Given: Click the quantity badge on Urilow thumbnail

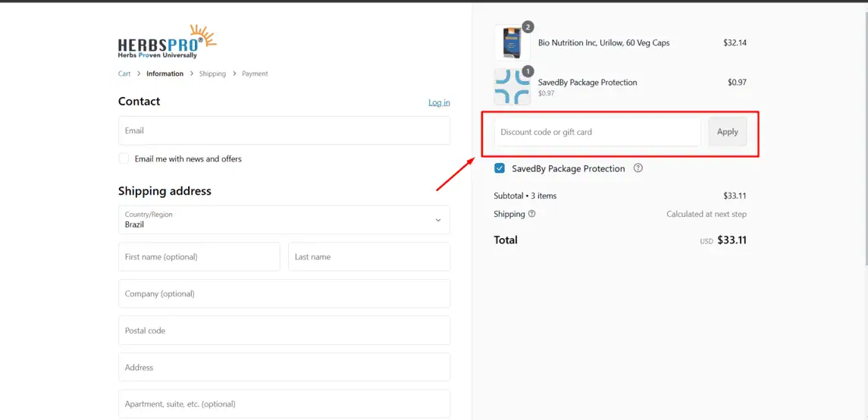Looking at the screenshot, I should click(528, 27).
